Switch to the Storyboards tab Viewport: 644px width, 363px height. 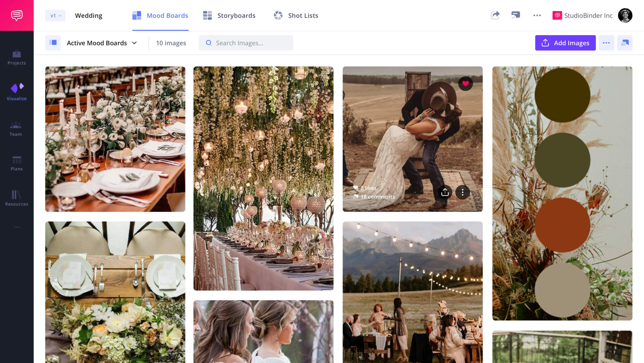[x=236, y=15]
